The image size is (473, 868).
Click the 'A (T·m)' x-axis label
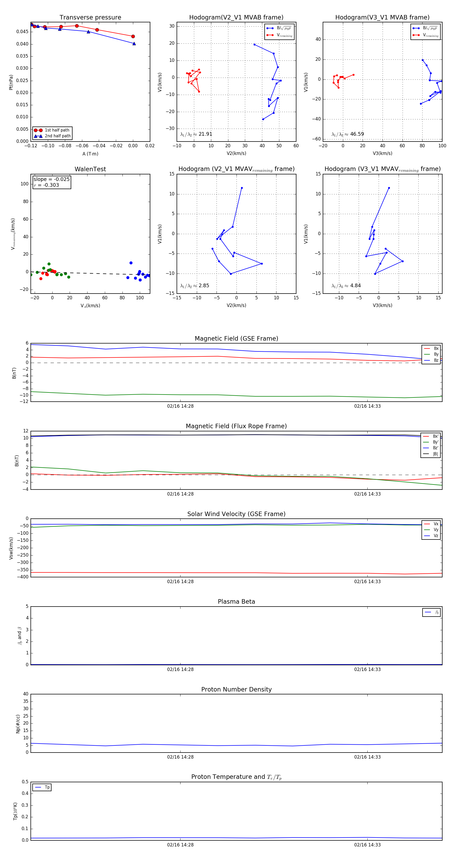point(90,154)
